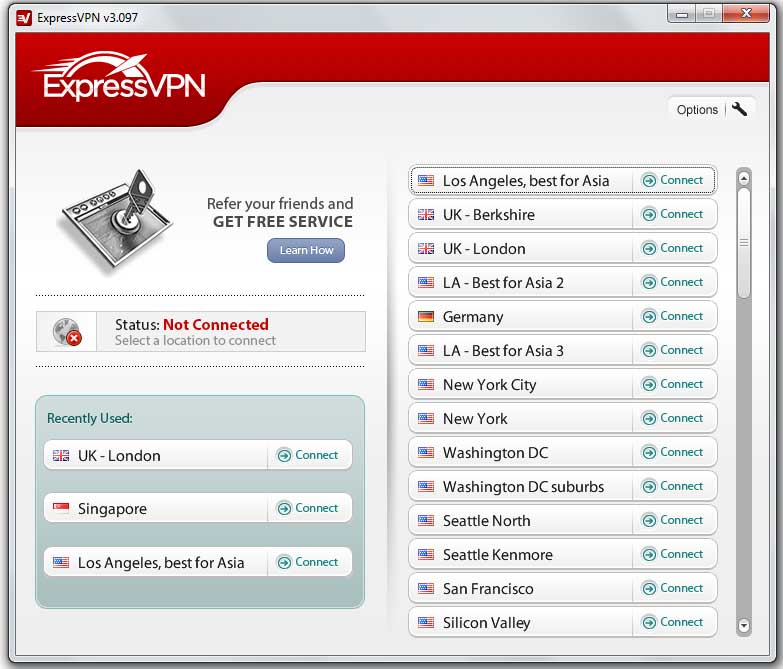Connect to the Germany server

pos(674,316)
